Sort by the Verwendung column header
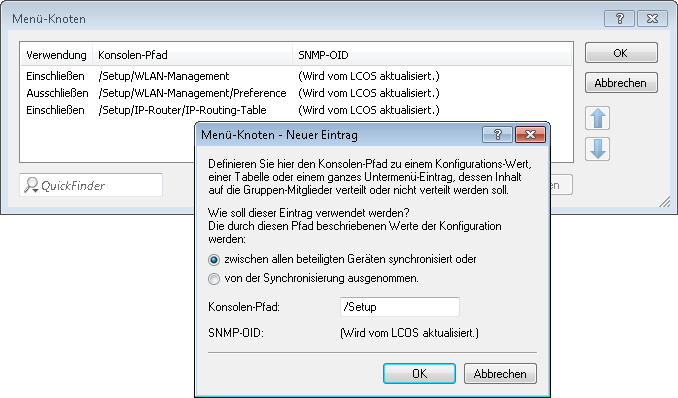The width and height of the screenshot is (678, 398). point(56,55)
